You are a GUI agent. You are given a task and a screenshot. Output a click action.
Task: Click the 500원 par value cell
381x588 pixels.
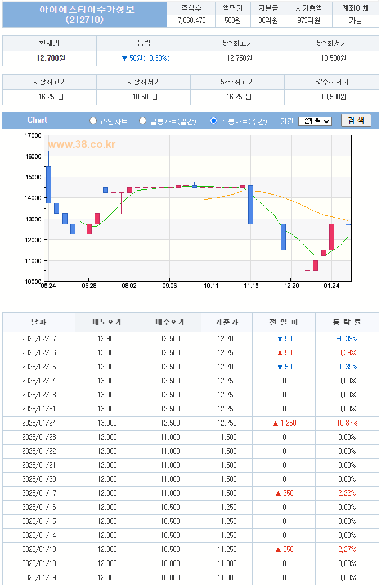pos(233,21)
